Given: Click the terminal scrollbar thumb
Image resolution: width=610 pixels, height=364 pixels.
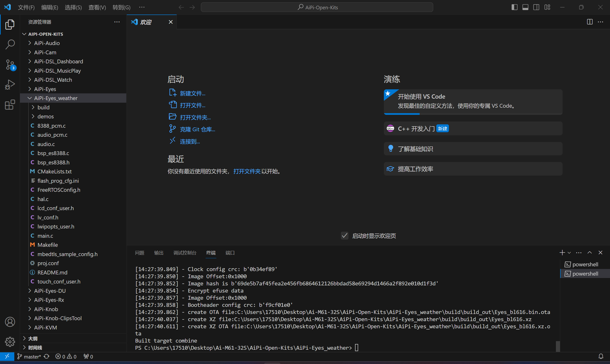Looking at the screenshot, I should [558, 346].
